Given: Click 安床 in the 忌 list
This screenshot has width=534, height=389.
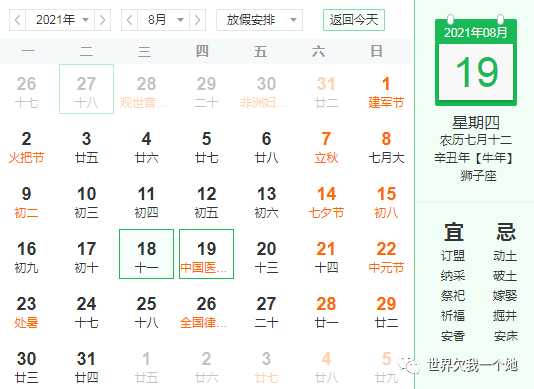Looking at the screenshot, I should (x=506, y=336).
